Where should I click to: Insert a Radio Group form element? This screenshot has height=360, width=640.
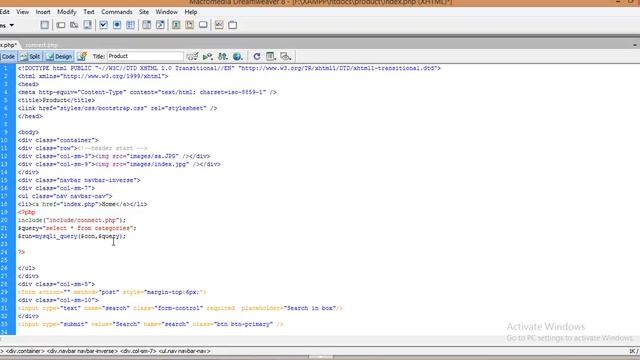pos(130,25)
